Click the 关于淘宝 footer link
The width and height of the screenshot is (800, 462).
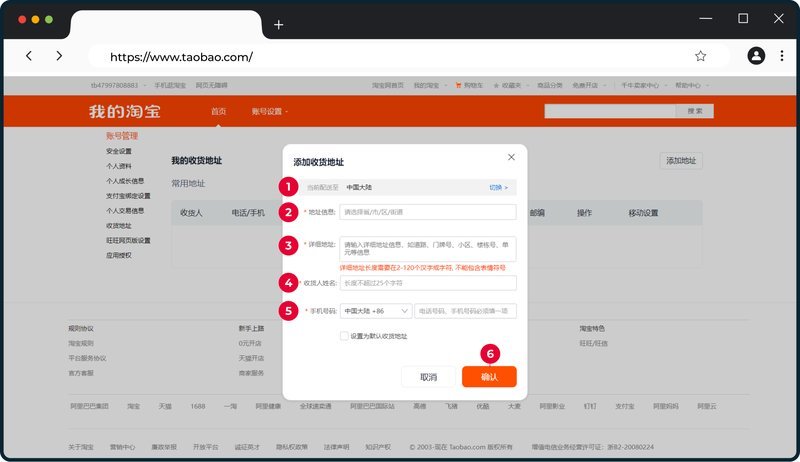tap(81, 447)
